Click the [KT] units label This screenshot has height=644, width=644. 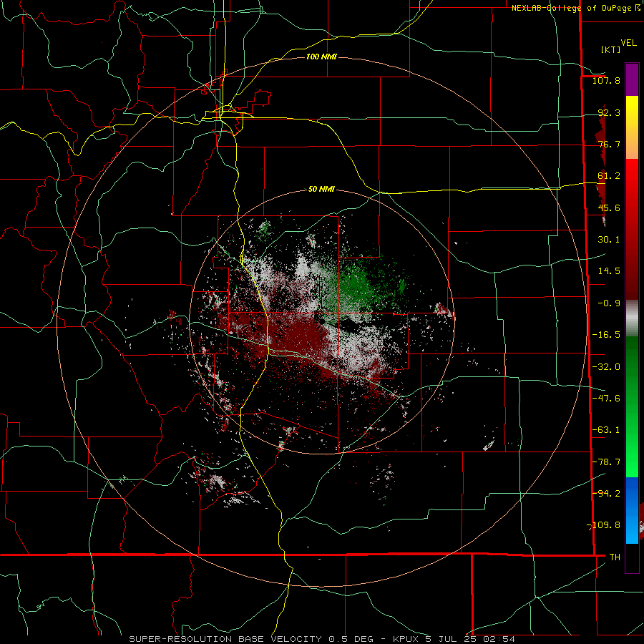point(610,49)
